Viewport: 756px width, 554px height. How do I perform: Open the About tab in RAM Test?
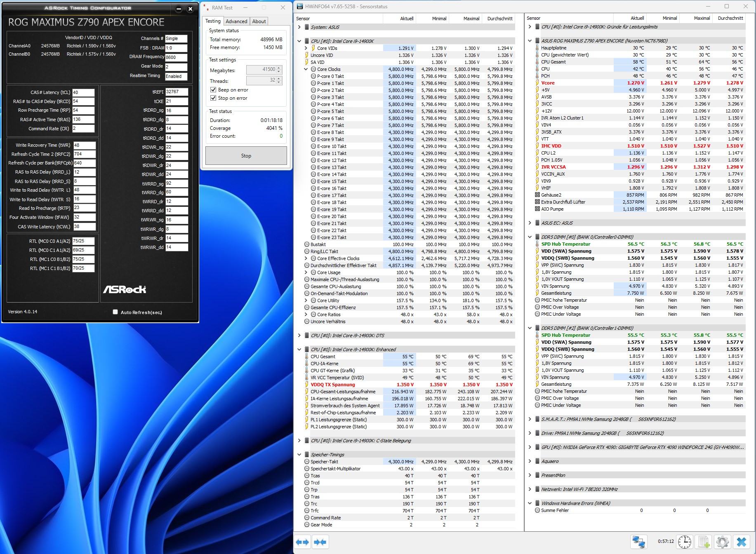tap(259, 21)
